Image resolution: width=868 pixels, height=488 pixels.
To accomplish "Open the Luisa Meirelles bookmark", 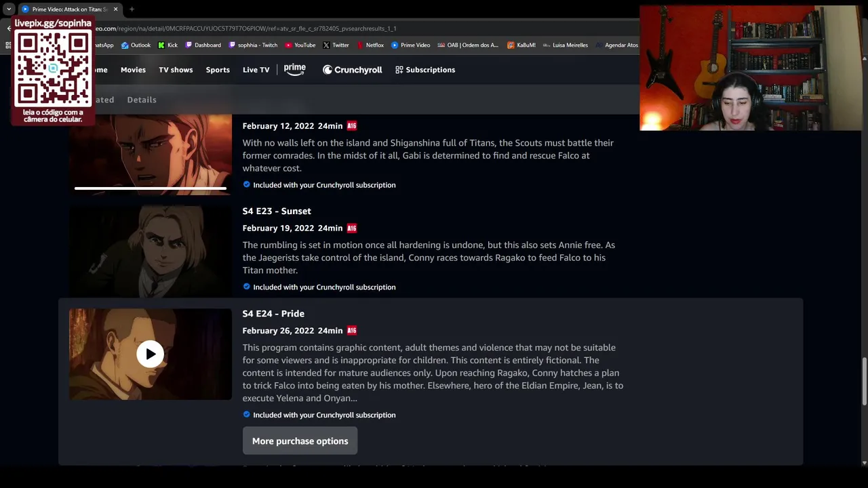I will pyautogui.click(x=565, y=45).
